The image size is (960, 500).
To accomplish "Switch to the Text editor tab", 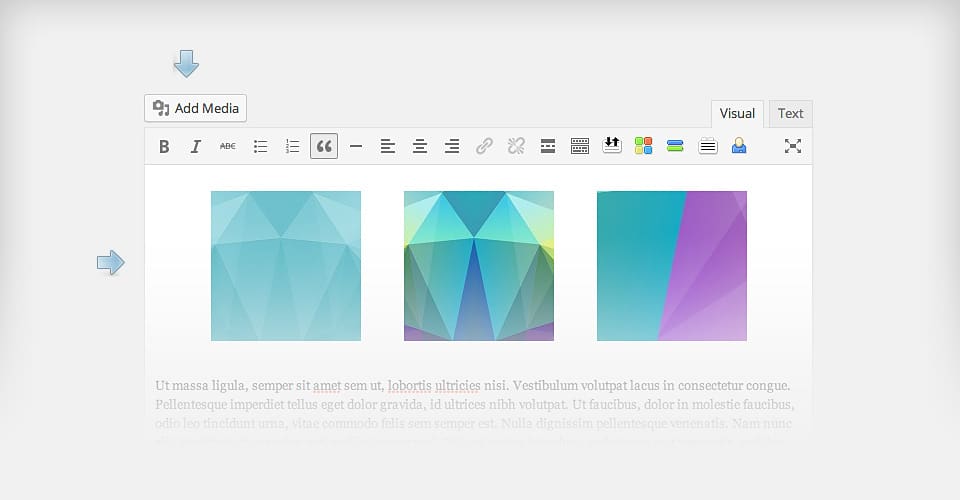I will coord(790,114).
